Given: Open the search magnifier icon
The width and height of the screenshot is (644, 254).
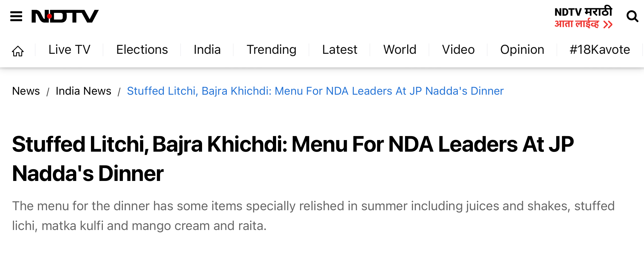Looking at the screenshot, I should click(632, 16).
